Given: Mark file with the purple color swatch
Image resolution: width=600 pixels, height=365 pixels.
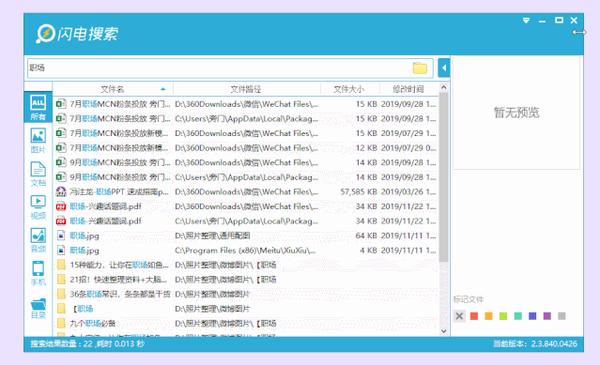Looking at the screenshot, I should click(547, 316).
